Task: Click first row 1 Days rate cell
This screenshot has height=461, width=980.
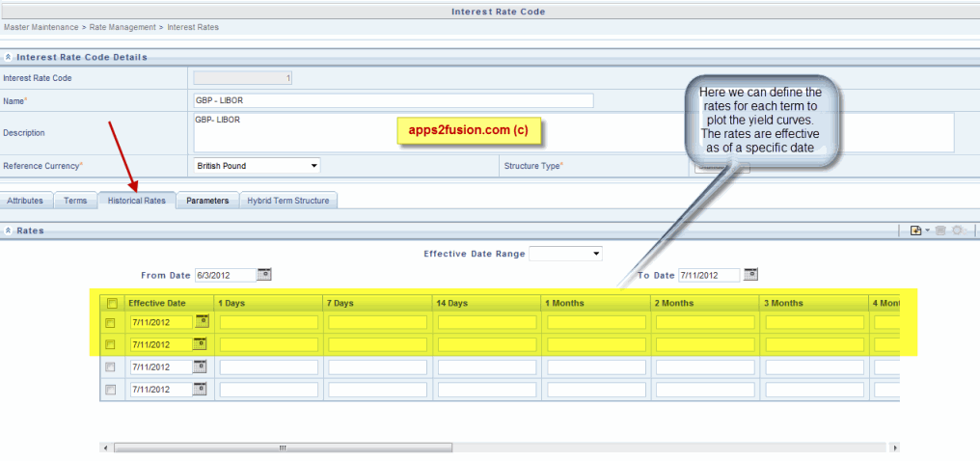Action: click(x=269, y=322)
